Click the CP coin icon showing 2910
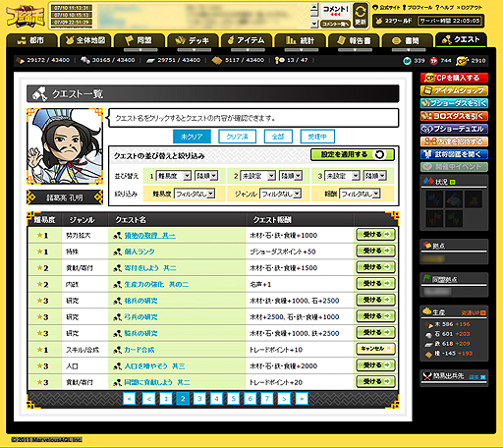503x448 pixels. point(462,61)
